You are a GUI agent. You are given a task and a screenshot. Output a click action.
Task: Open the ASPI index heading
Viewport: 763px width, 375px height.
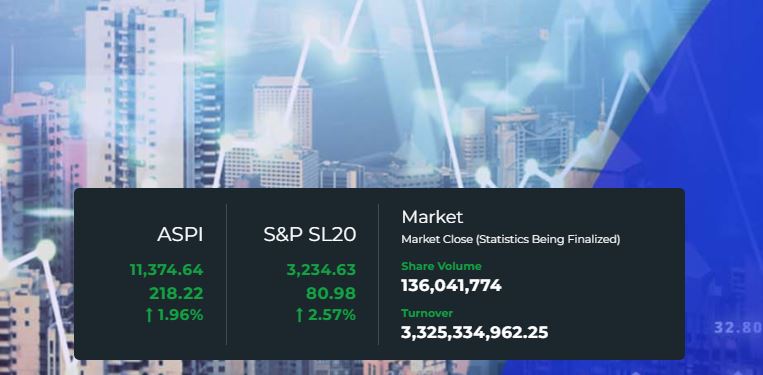coord(180,235)
